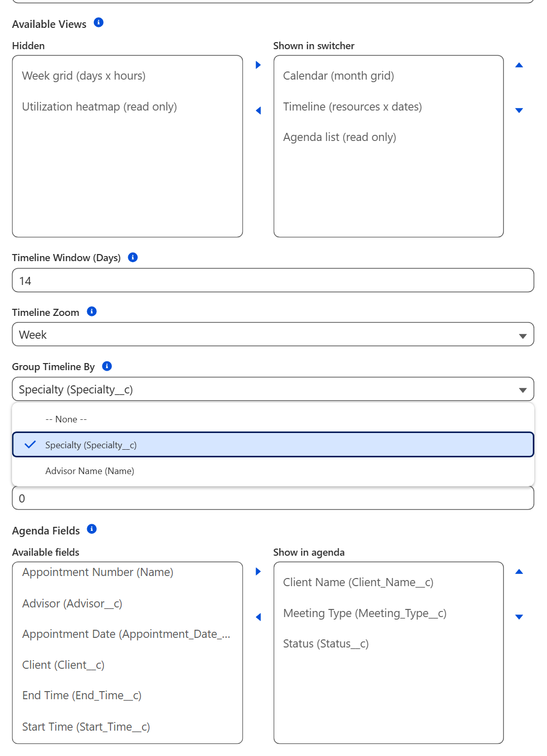Focus the Timeline Window (Days) input with 14
This screenshot has height=756, width=547.
(x=273, y=280)
